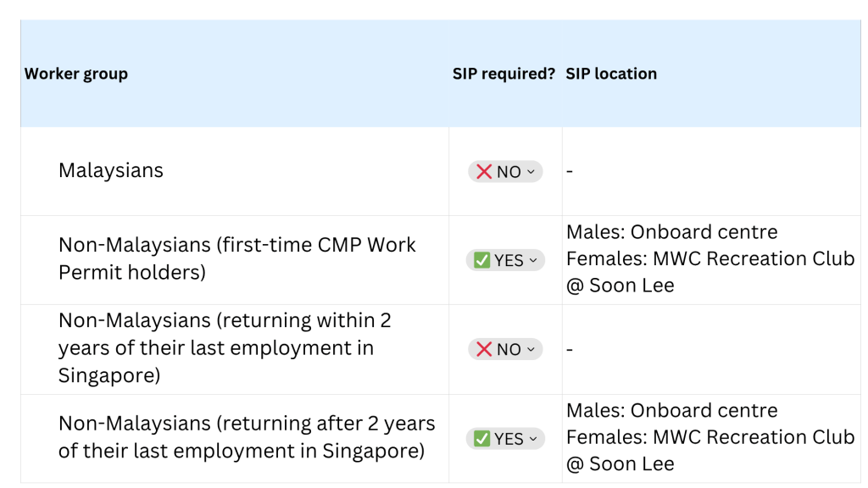
Task: Open the YES chevron for returning after 2 years
Action: click(x=533, y=438)
